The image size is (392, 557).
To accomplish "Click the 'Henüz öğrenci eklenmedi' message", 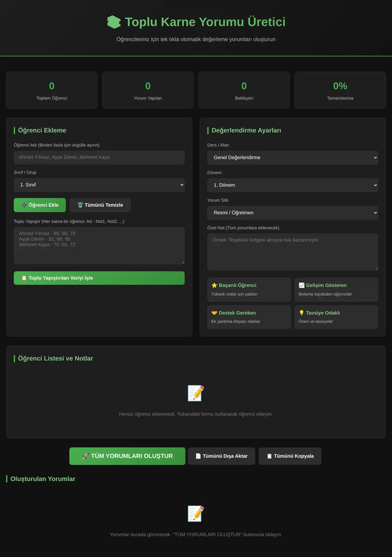I will pyautogui.click(x=196, y=414).
